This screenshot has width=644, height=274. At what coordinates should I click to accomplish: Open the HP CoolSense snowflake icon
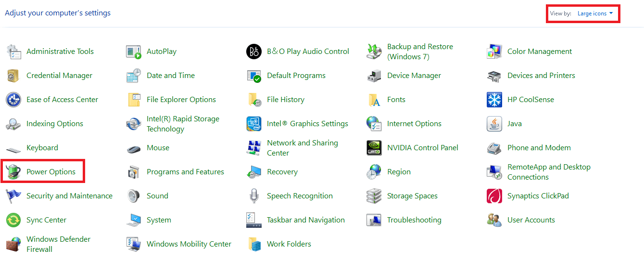[494, 100]
